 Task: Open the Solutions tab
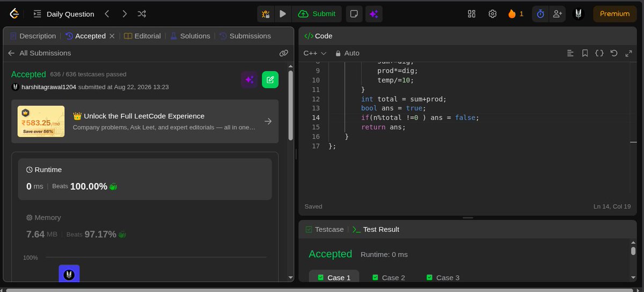click(190, 36)
